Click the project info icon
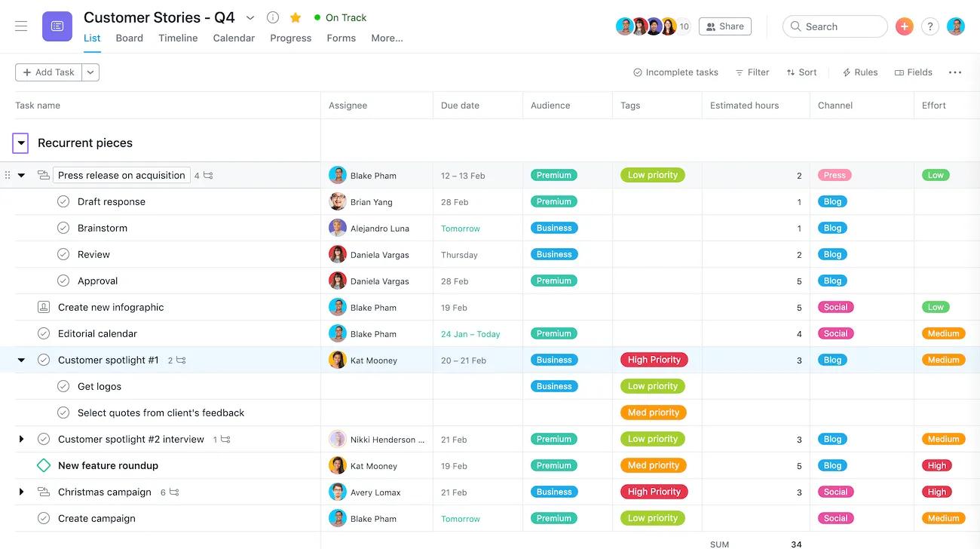 273,17
